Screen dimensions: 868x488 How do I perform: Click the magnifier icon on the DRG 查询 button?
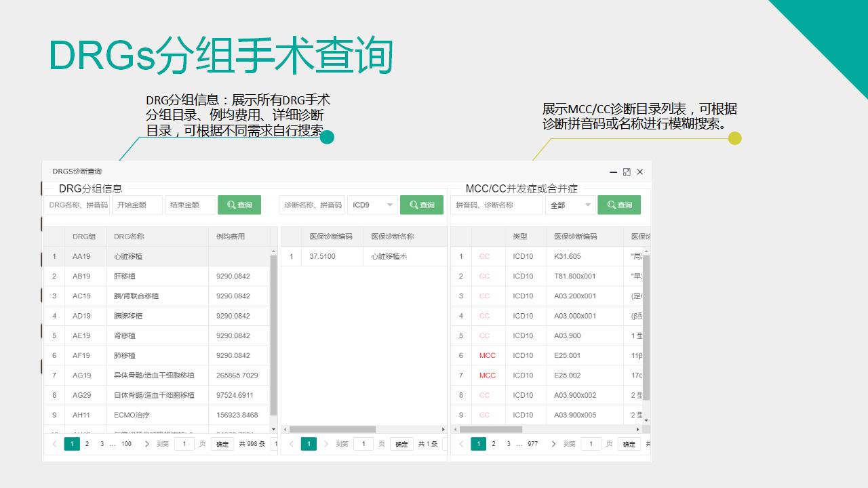231,205
